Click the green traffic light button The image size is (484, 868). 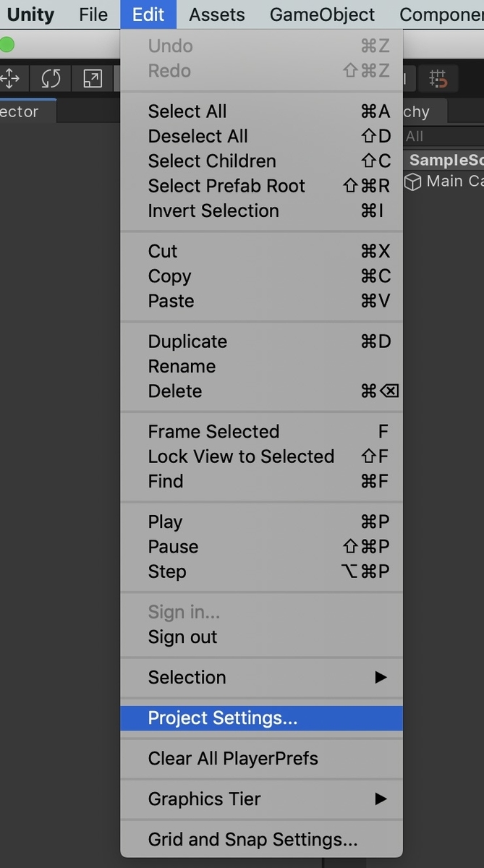pyautogui.click(x=8, y=44)
